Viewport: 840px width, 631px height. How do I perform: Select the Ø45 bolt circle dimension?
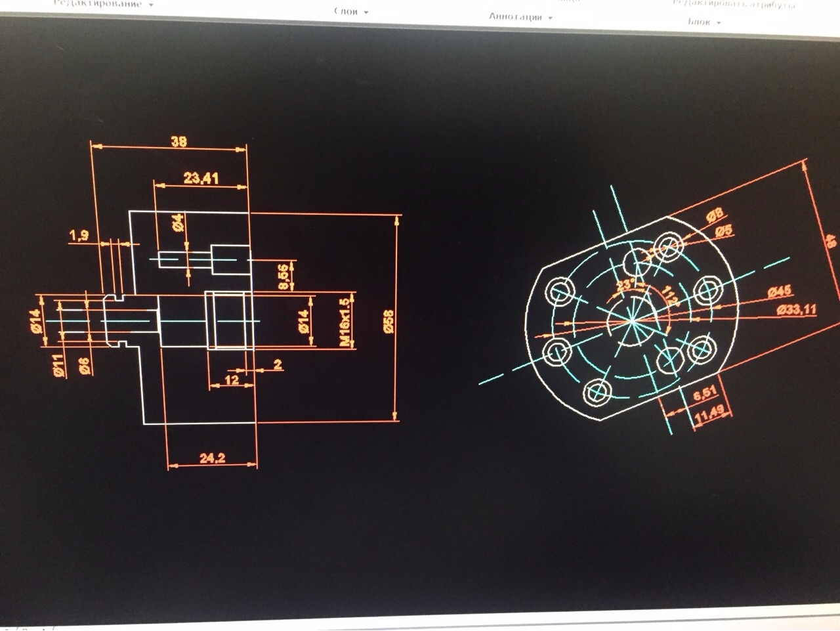[780, 290]
